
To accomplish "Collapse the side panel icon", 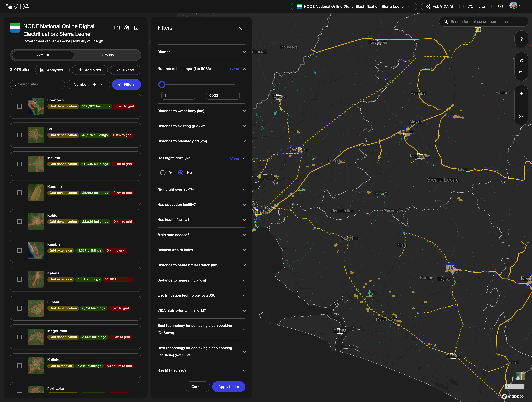I will coord(136,28).
